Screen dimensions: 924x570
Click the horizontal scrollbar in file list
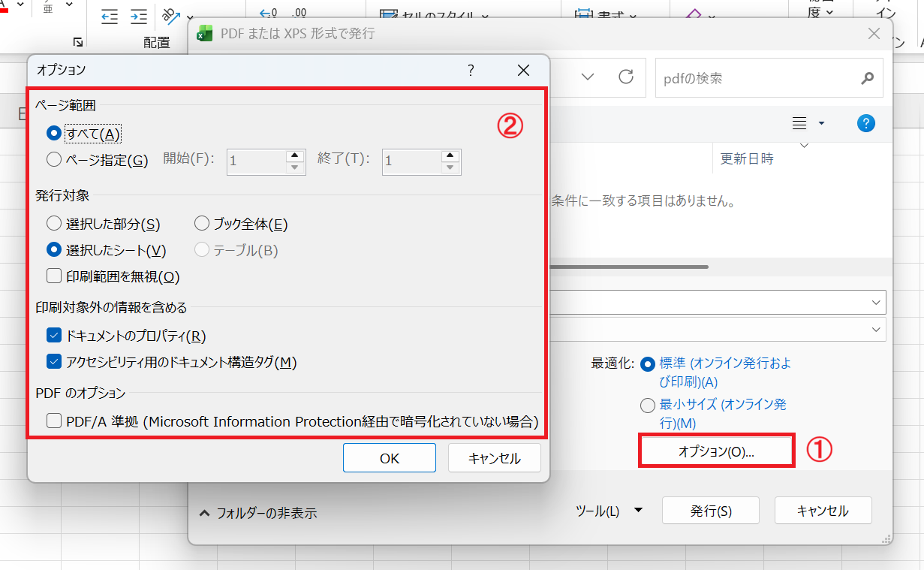coord(629,266)
